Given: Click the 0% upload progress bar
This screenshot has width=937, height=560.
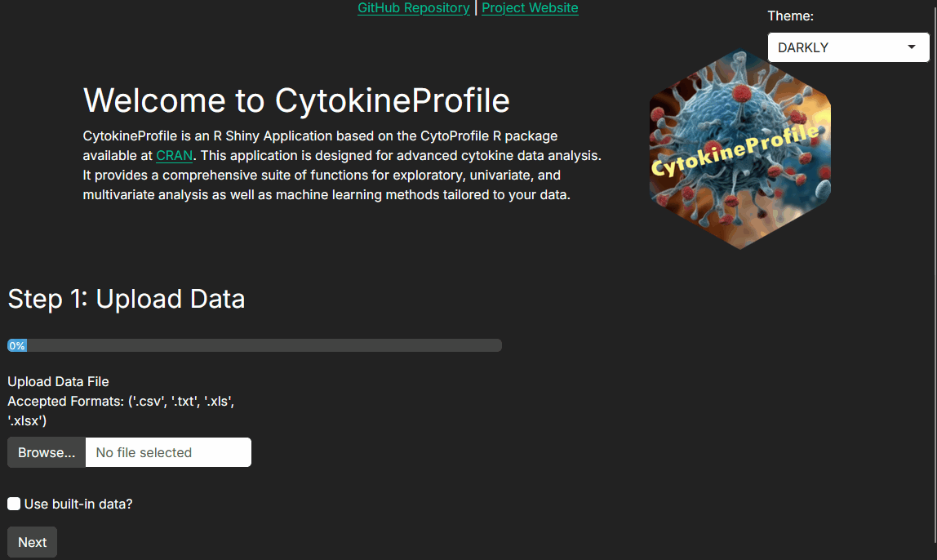Looking at the screenshot, I should [255, 345].
